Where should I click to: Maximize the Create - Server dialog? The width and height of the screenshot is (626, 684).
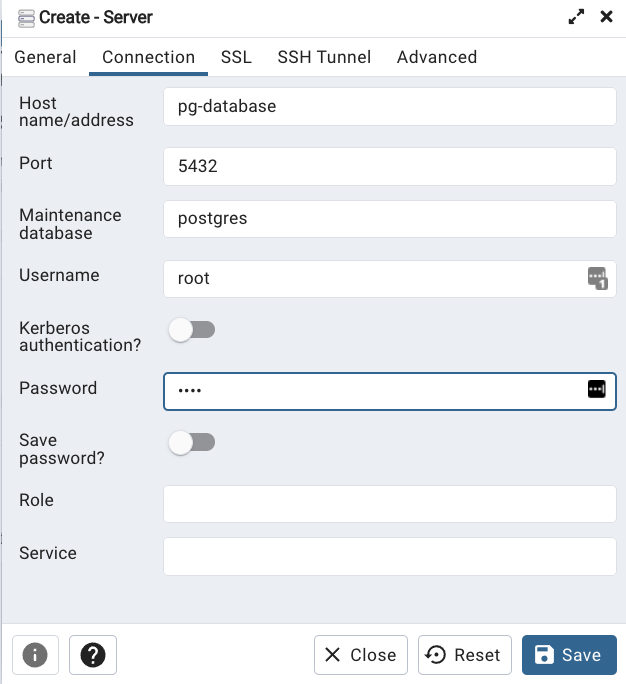576,17
